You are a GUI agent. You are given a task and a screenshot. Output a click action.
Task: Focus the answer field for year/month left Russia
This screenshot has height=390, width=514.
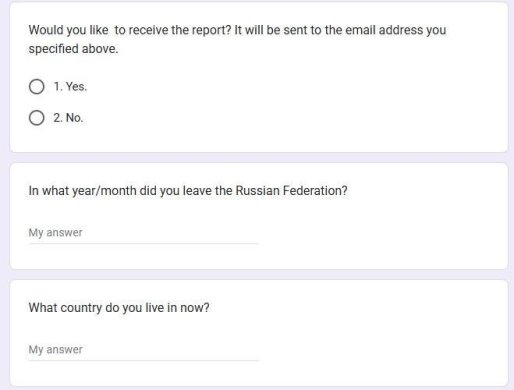(x=144, y=233)
